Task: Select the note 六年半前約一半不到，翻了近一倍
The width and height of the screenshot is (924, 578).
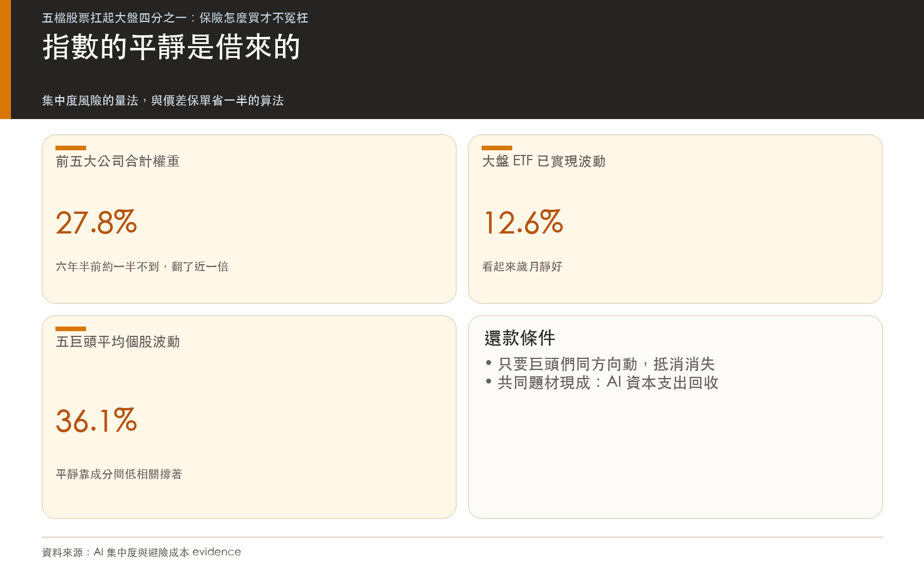Action: tap(142, 266)
